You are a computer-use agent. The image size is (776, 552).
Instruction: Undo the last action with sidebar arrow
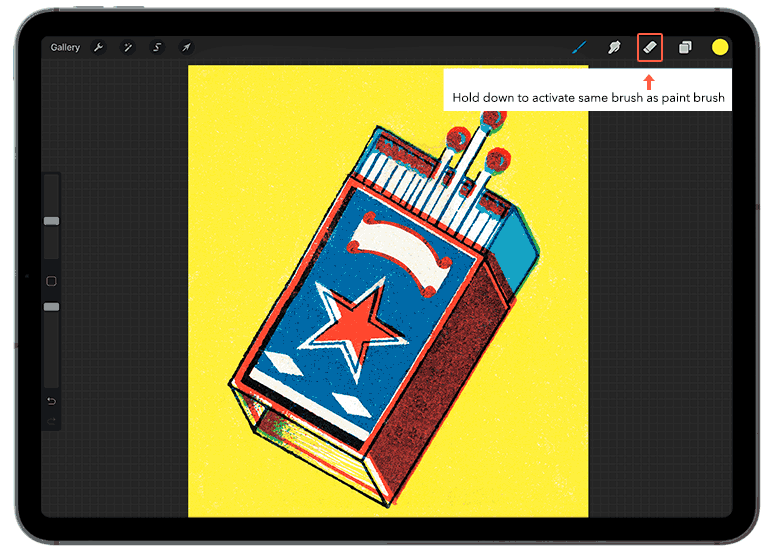point(51,401)
